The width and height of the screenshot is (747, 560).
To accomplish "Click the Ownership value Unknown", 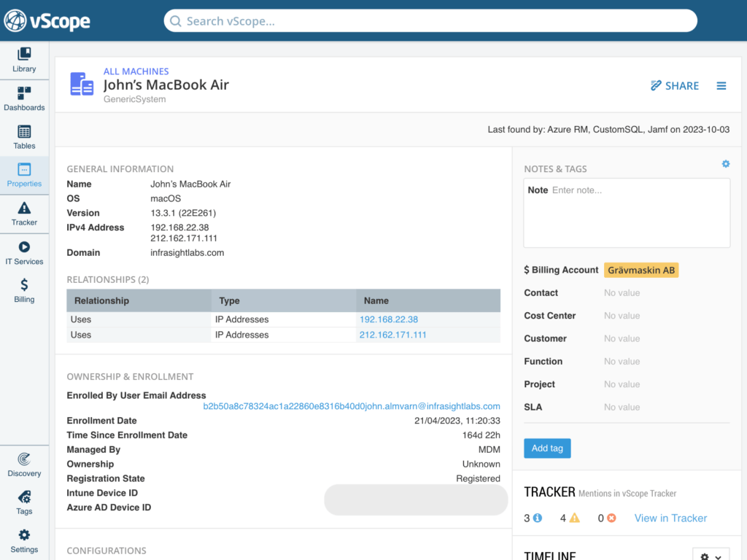I will [481, 464].
